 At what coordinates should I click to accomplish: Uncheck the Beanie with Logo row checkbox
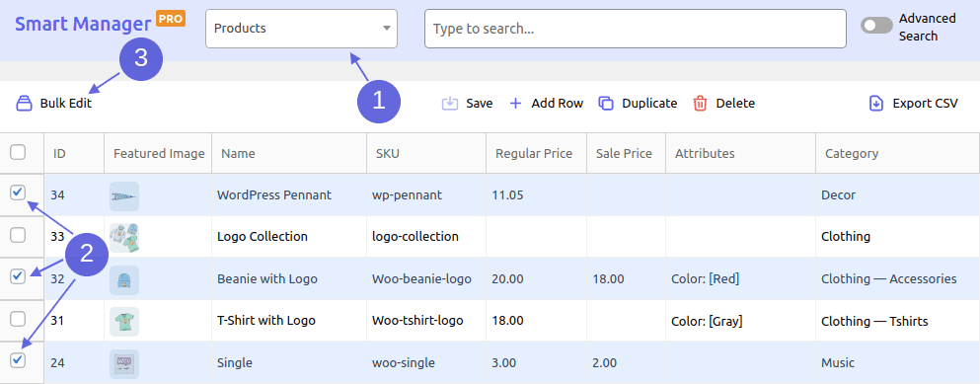click(18, 275)
